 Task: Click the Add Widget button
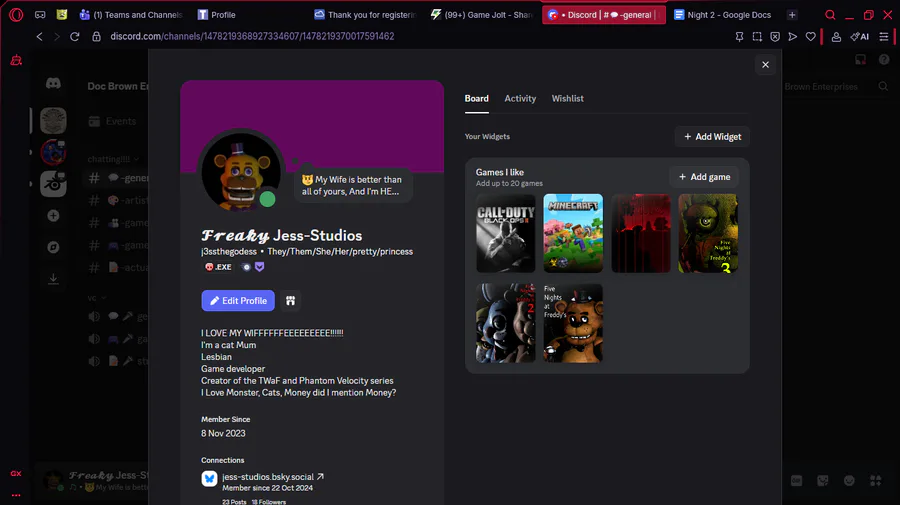(712, 137)
